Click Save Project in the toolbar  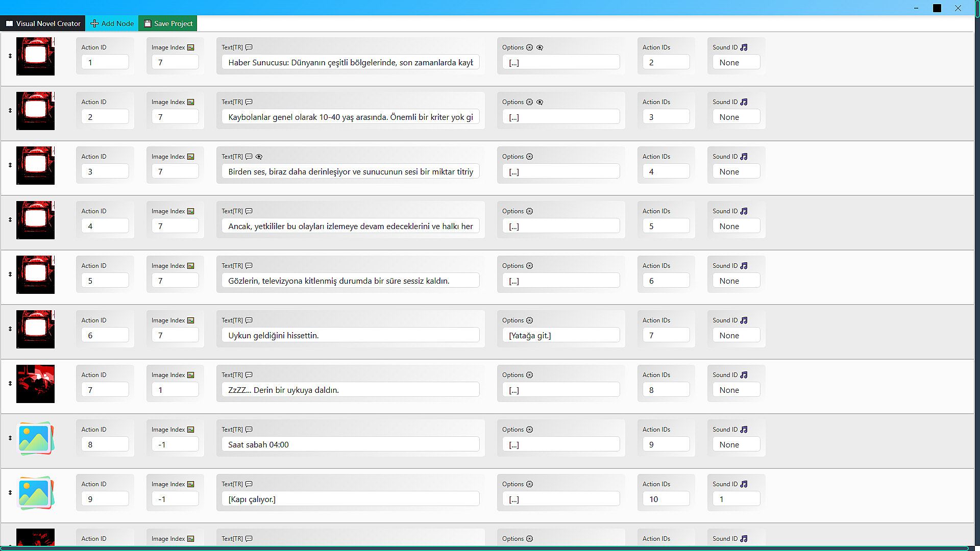click(x=168, y=23)
